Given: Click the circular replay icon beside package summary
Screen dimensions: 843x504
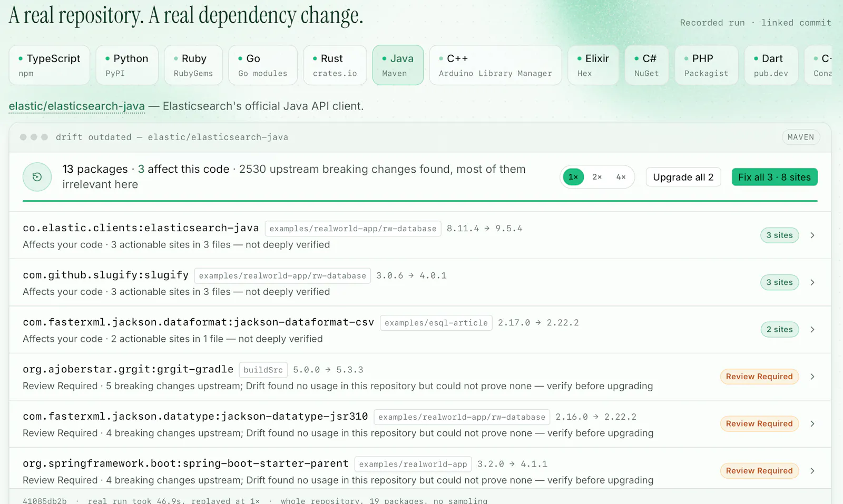Looking at the screenshot, I should click(37, 177).
